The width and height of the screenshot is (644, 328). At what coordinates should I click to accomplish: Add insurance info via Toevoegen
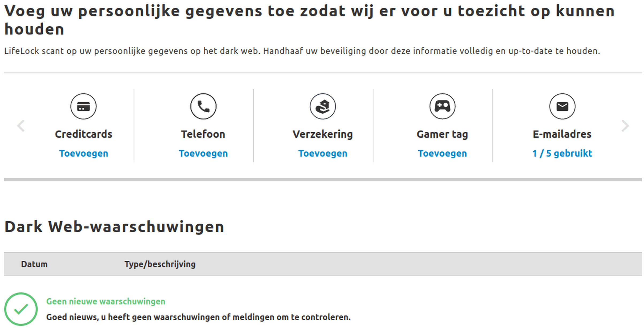point(323,153)
